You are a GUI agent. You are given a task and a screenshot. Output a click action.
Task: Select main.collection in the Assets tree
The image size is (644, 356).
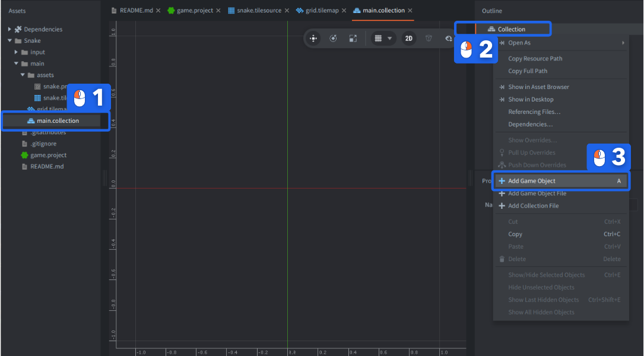(x=57, y=121)
